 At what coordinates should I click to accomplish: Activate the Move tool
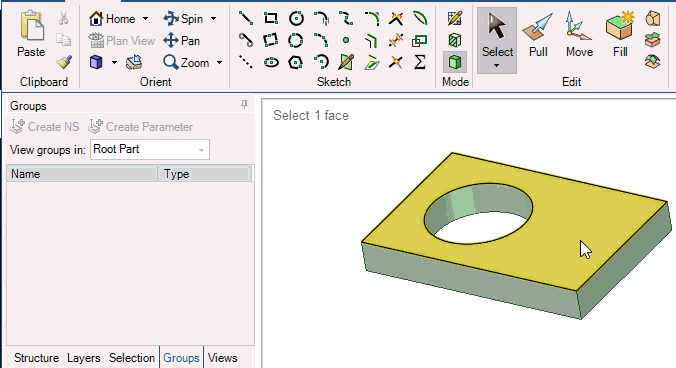pos(579,35)
